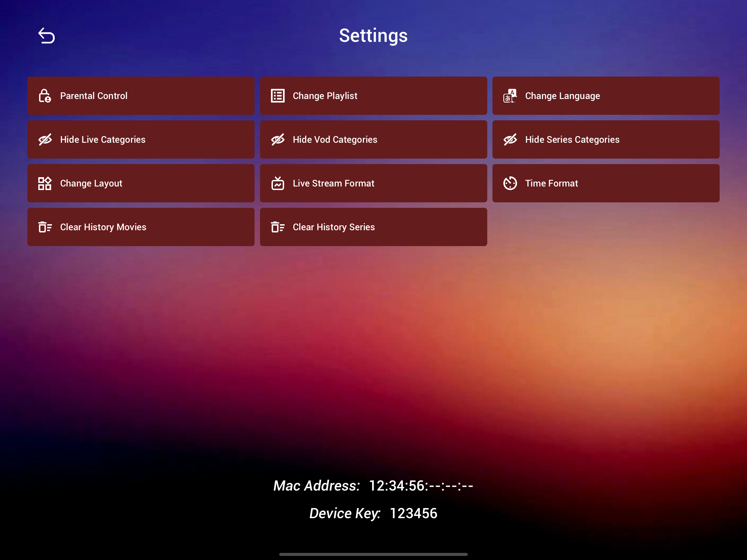Screen dimensions: 747x560
Task: Select Hide Vod Categories
Action: click(373, 139)
